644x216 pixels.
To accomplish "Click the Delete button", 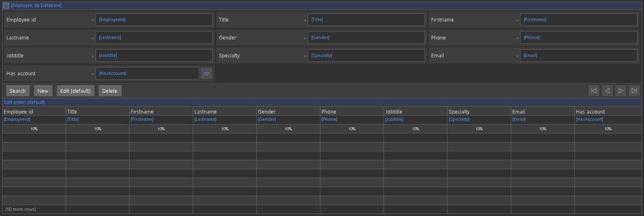I will (110, 91).
